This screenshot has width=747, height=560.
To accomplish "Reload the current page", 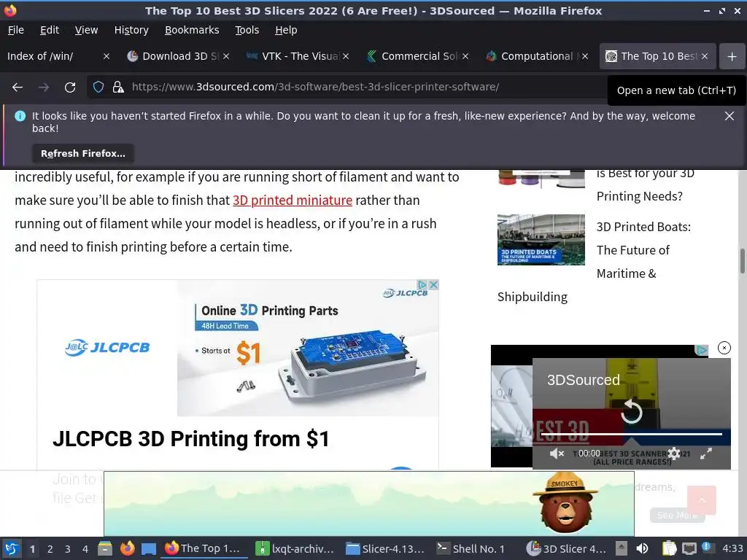I will (70, 87).
